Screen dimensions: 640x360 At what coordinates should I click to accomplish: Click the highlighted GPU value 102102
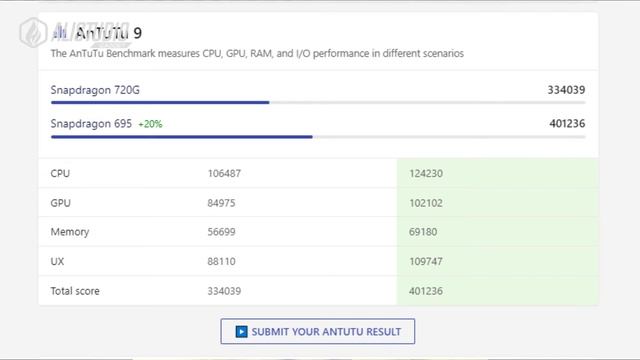(x=426, y=203)
